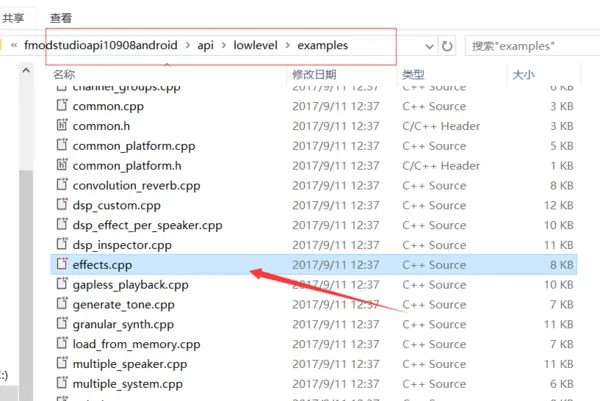Select the granular_synth.cpp file icon
Viewport: 600px width, 401px height.
pyautogui.click(x=62, y=323)
